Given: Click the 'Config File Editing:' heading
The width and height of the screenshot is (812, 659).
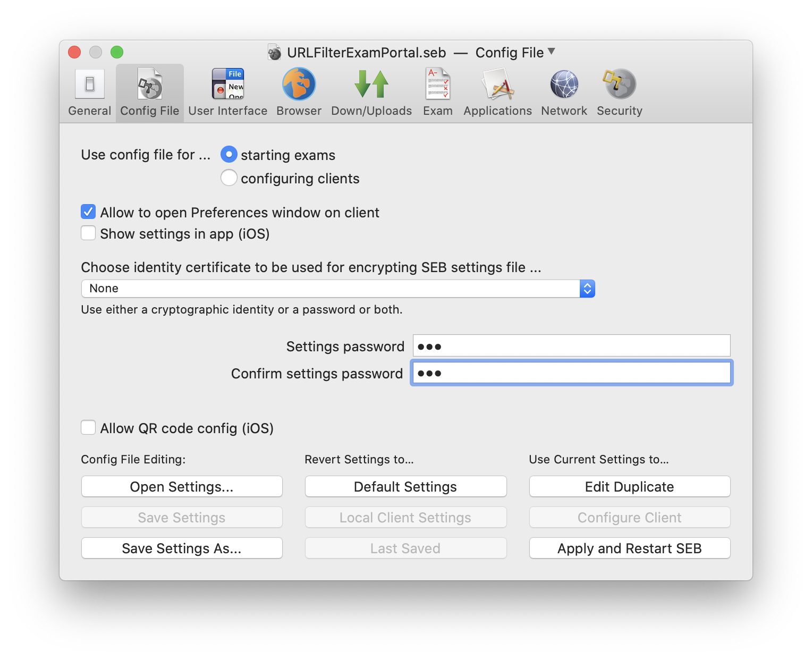Looking at the screenshot, I should pyautogui.click(x=133, y=459).
